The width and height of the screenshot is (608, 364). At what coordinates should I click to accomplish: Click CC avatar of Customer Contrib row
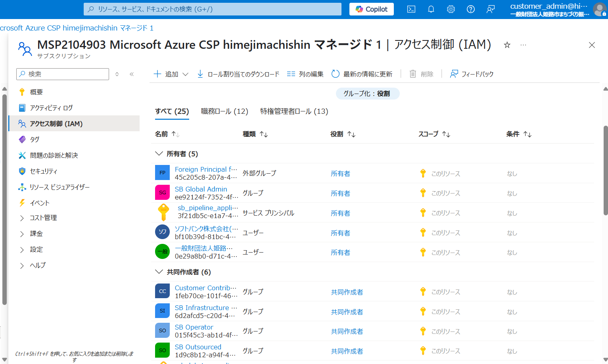coord(162,291)
